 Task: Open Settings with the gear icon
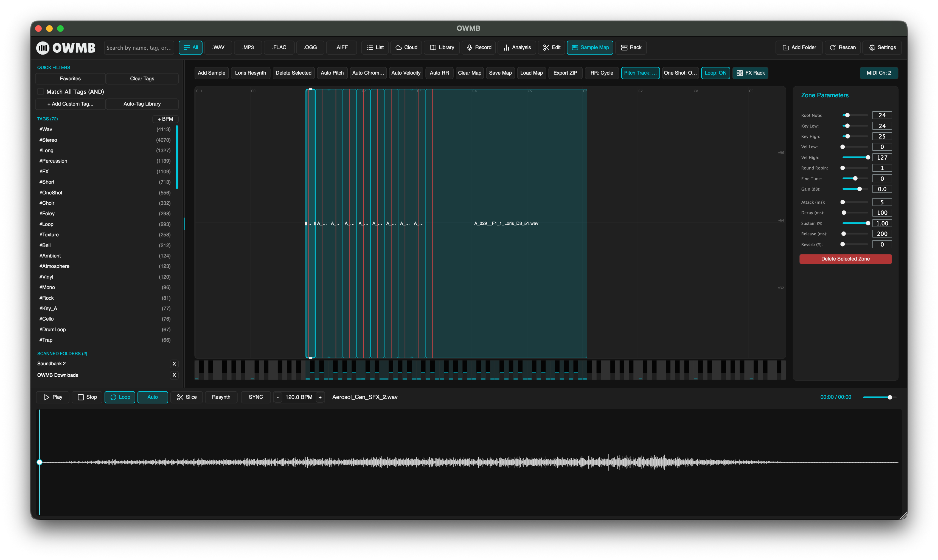pyautogui.click(x=882, y=47)
